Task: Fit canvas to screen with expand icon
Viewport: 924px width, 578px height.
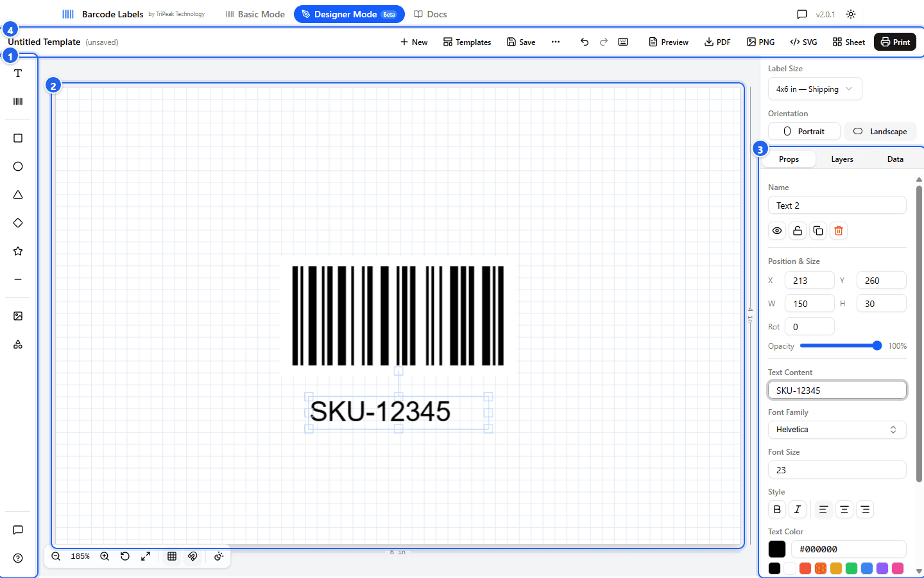Action: (146, 556)
